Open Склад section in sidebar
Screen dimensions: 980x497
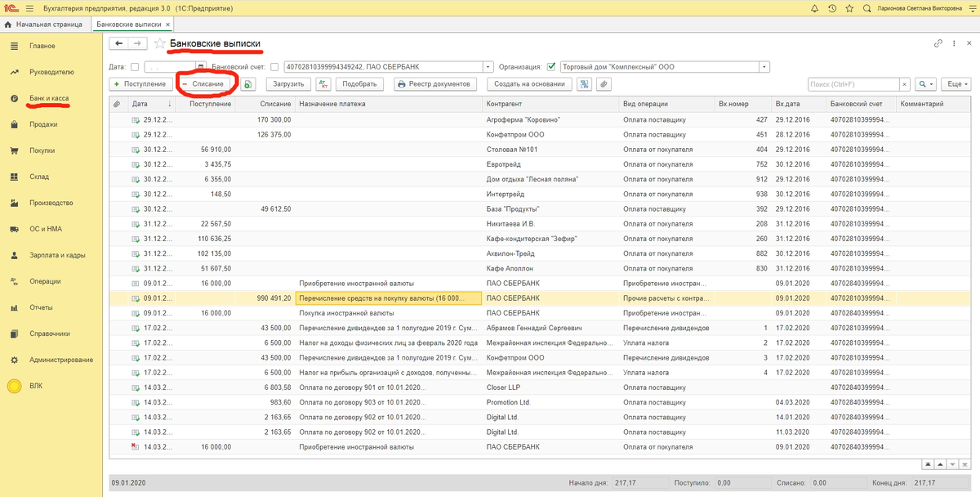point(51,177)
